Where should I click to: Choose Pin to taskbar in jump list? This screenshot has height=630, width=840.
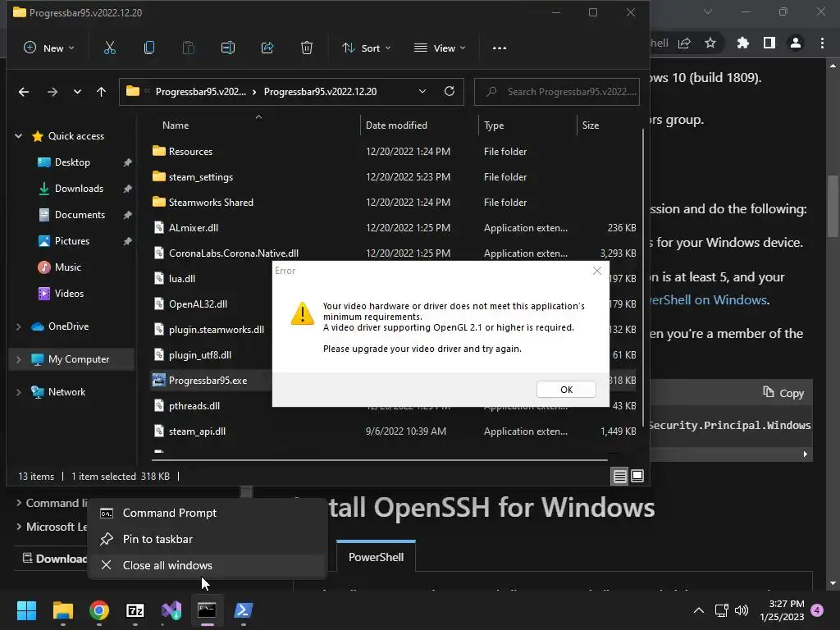208,540
